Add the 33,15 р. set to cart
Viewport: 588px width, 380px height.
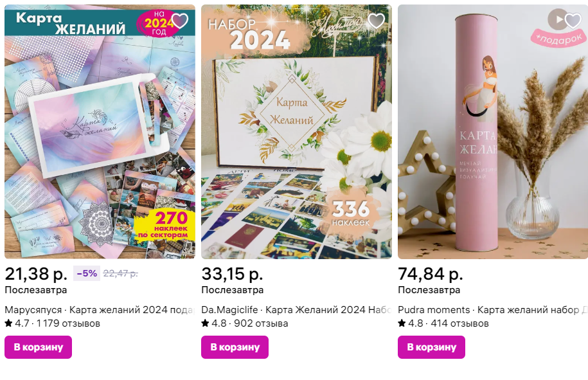pos(235,347)
